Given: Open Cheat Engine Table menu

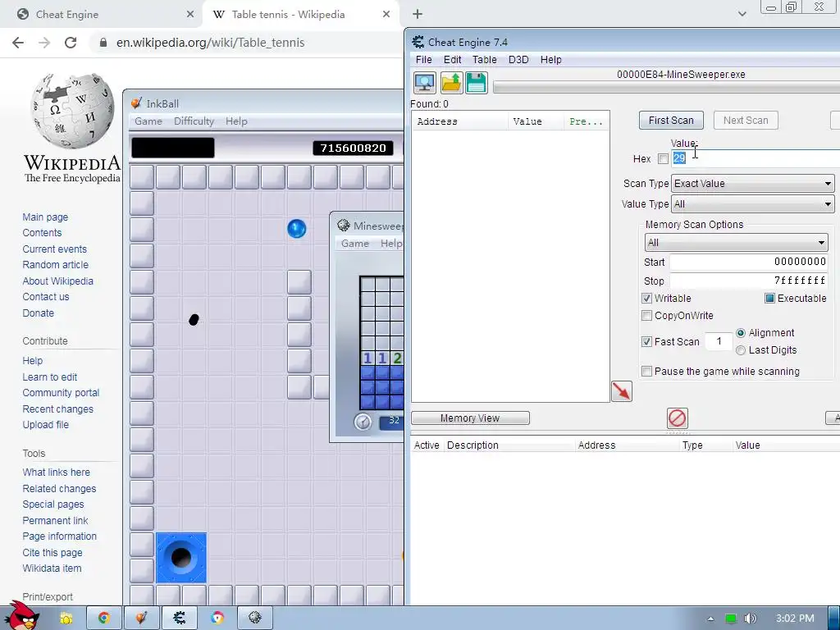Looking at the screenshot, I should [484, 59].
